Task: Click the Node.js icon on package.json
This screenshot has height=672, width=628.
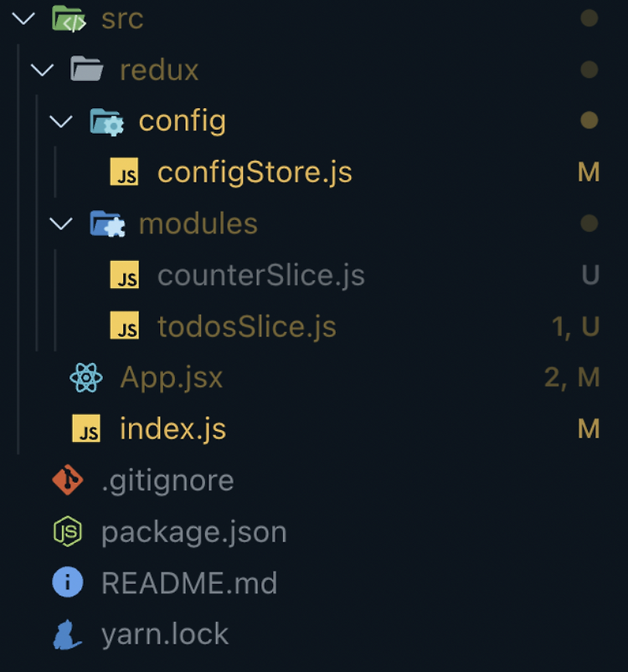Action: (67, 531)
